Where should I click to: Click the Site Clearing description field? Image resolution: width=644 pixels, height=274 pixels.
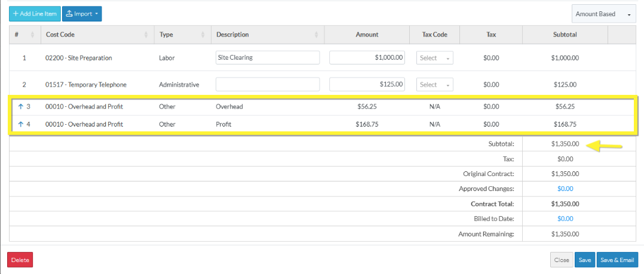(x=268, y=58)
